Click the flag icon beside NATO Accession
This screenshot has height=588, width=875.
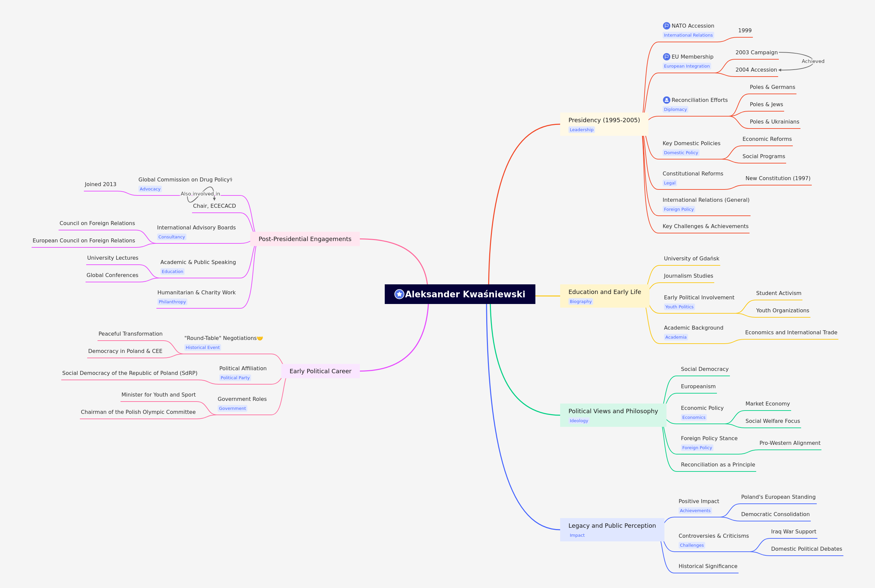666,26
